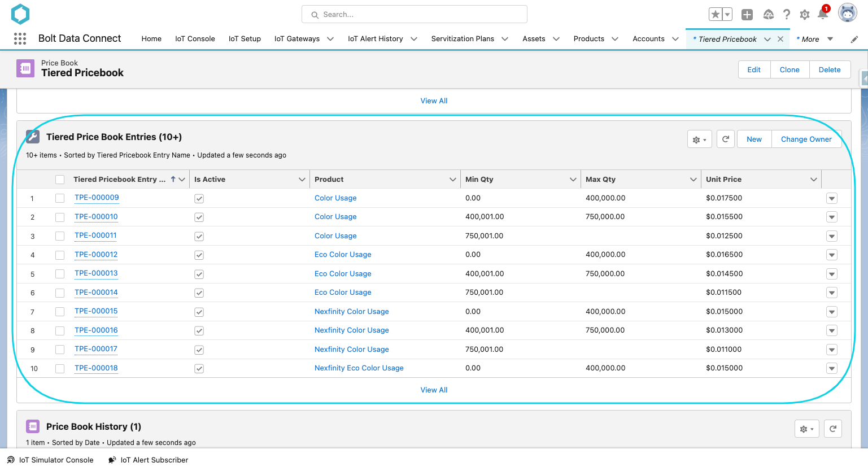Viewport: 868px width, 471px height.
Task: Close the Tiered Pricebook tab
Action: coord(780,39)
